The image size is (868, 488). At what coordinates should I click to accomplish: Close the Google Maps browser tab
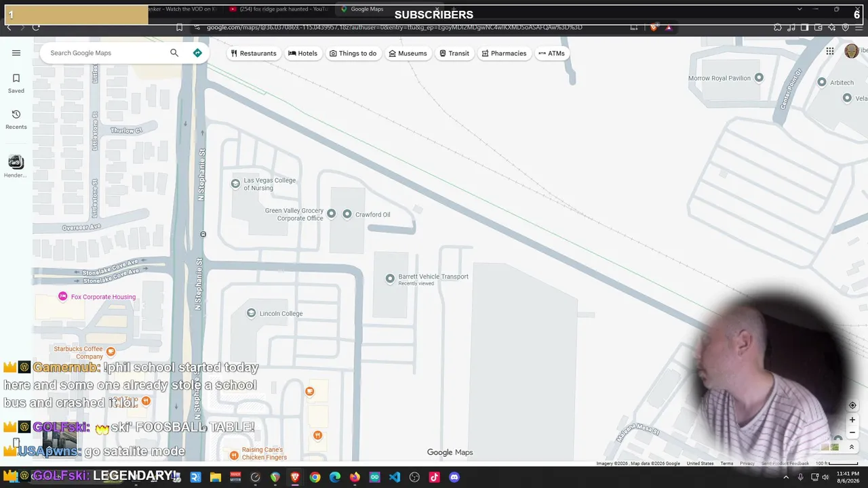coord(437,9)
